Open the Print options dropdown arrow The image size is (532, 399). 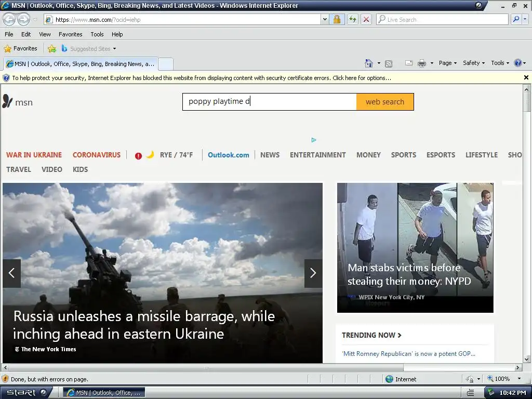coord(432,63)
